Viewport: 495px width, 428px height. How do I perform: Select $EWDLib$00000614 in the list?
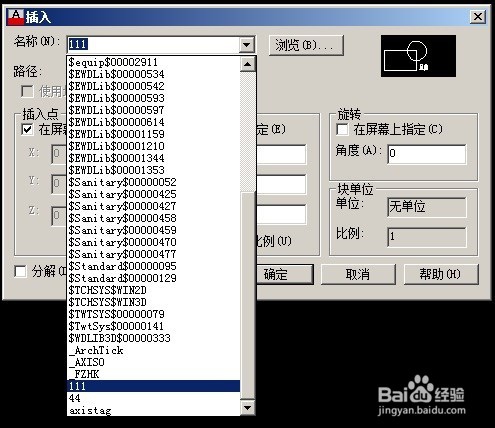(153, 122)
